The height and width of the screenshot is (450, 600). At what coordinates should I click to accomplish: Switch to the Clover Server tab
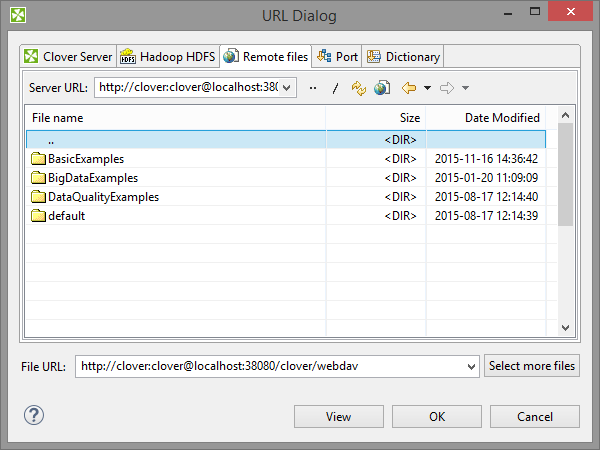68,57
